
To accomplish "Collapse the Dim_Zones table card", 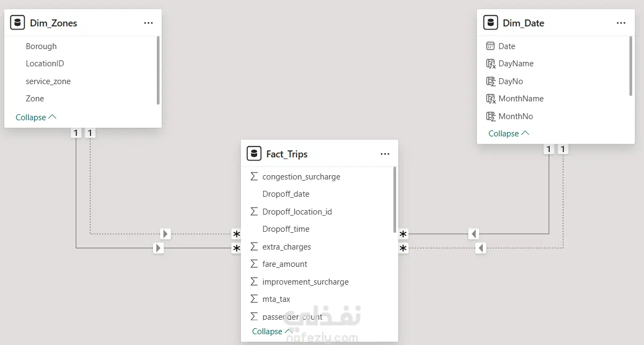I will pos(36,118).
